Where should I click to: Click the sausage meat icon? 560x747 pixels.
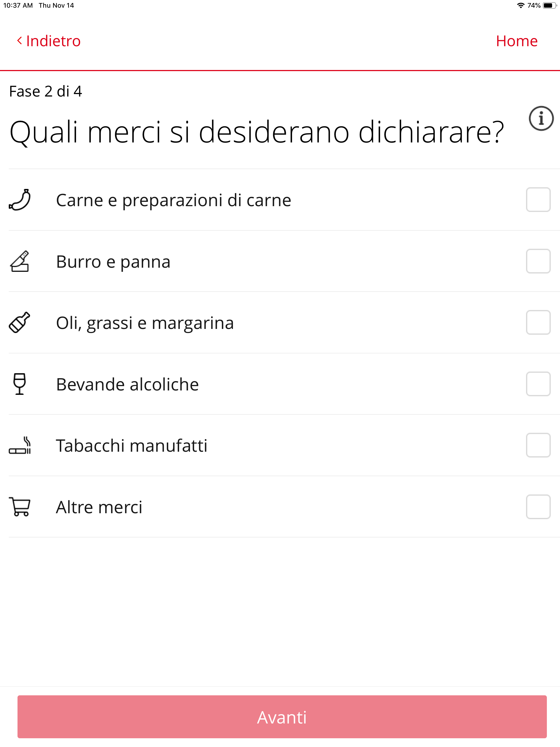(20, 200)
